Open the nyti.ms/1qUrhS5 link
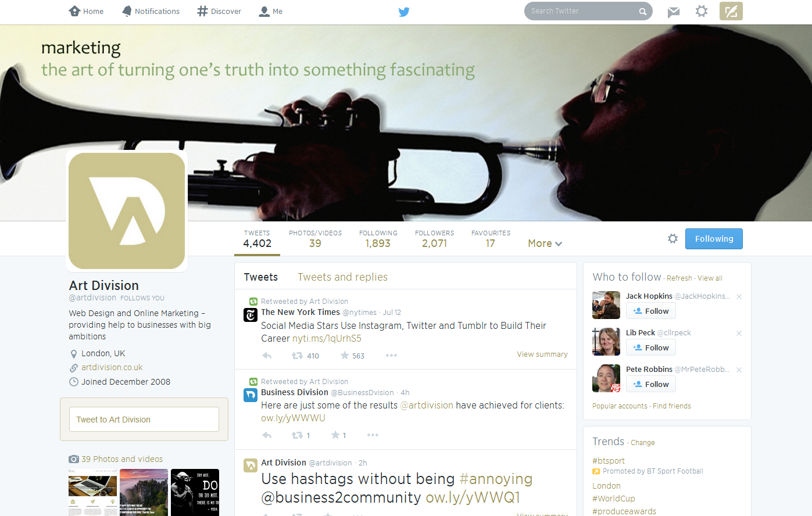Viewport: 812px width, 516px height. click(x=327, y=338)
